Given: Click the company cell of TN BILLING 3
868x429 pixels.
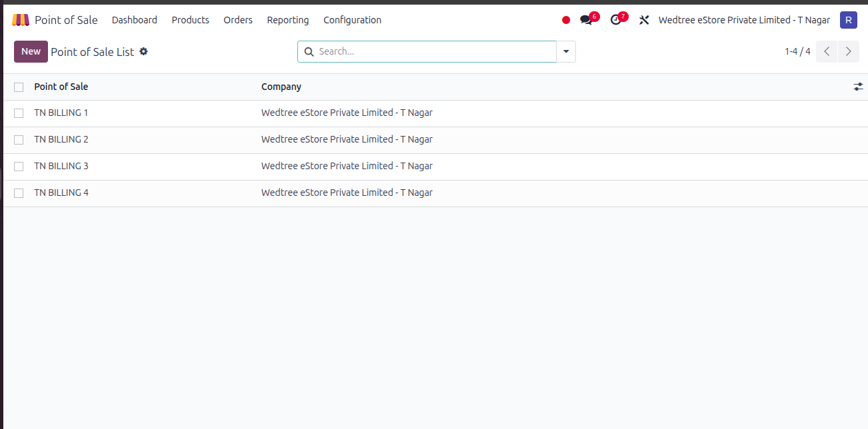Looking at the screenshot, I should (x=347, y=166).
